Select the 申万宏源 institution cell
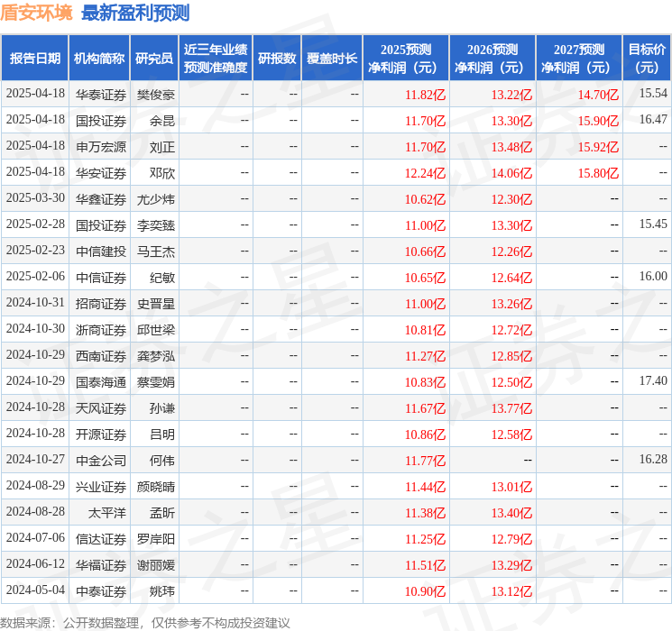672x631 pixels. (101, 147)
